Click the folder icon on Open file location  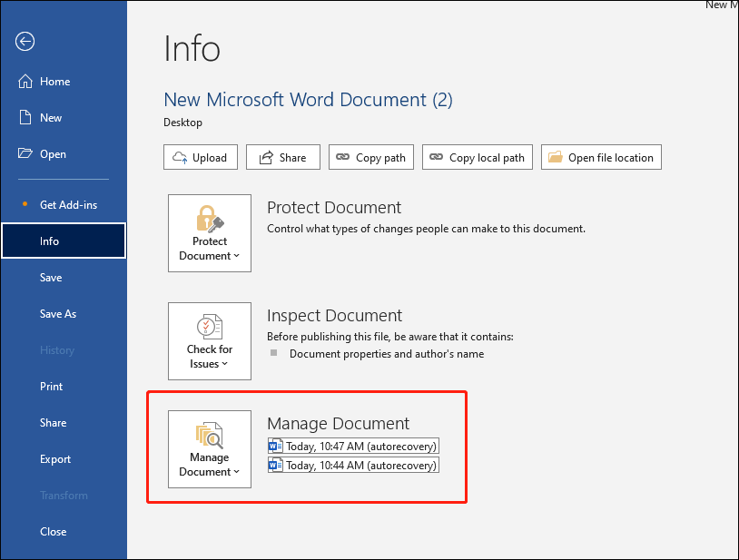[556, 157]
